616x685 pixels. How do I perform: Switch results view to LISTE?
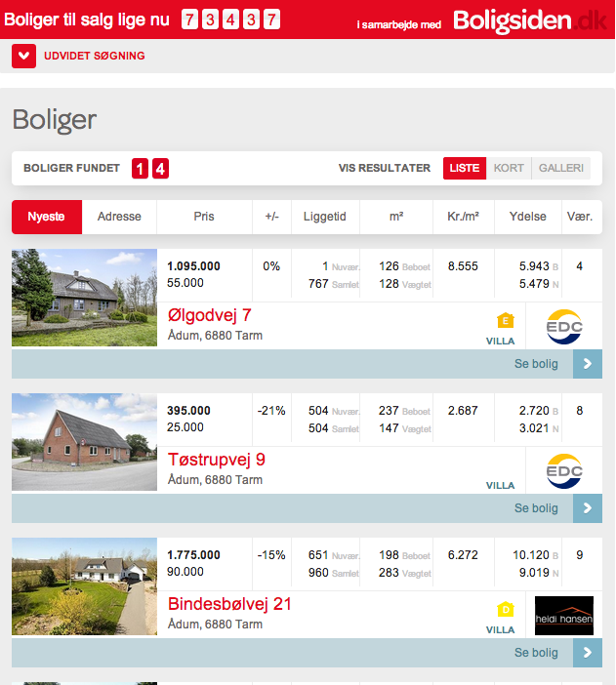tap(464, 168)
